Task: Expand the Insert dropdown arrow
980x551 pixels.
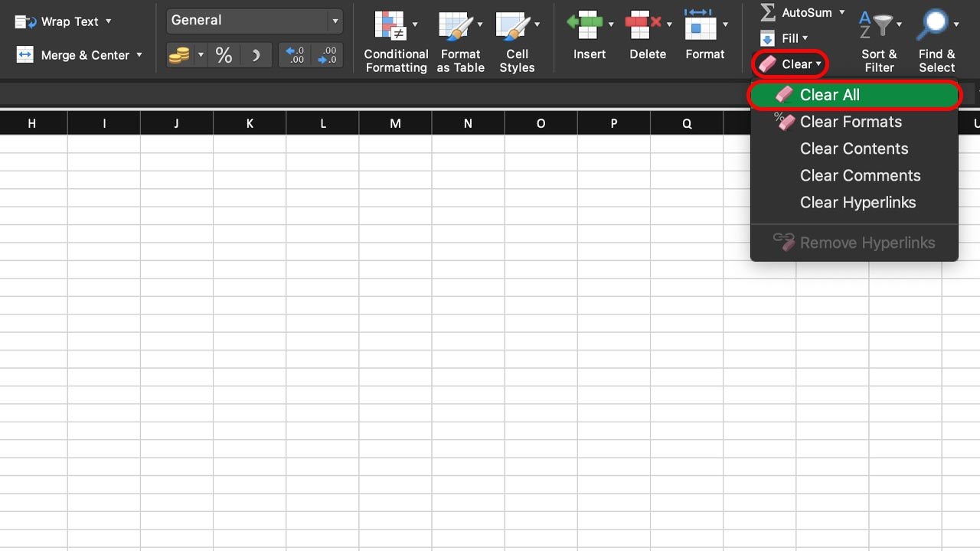Action: [611, 24]
